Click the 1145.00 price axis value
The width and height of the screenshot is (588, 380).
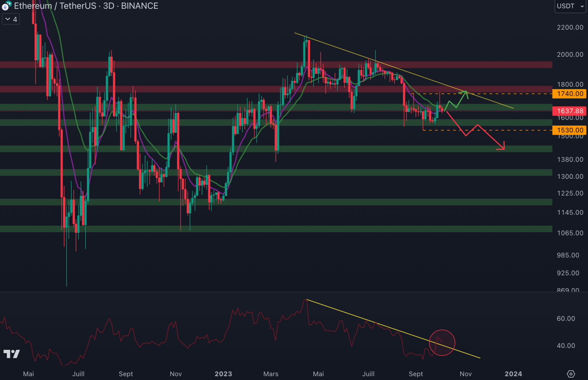pyautogui.click(x=570, y=213)
